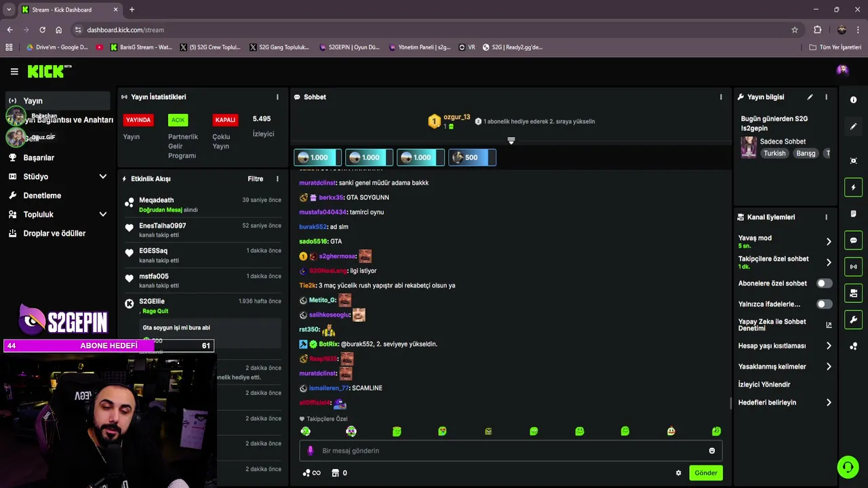The image size is (868, 488).
Task: Click the broadcast signal icon in right sidebar
Action: coord(853,266)
